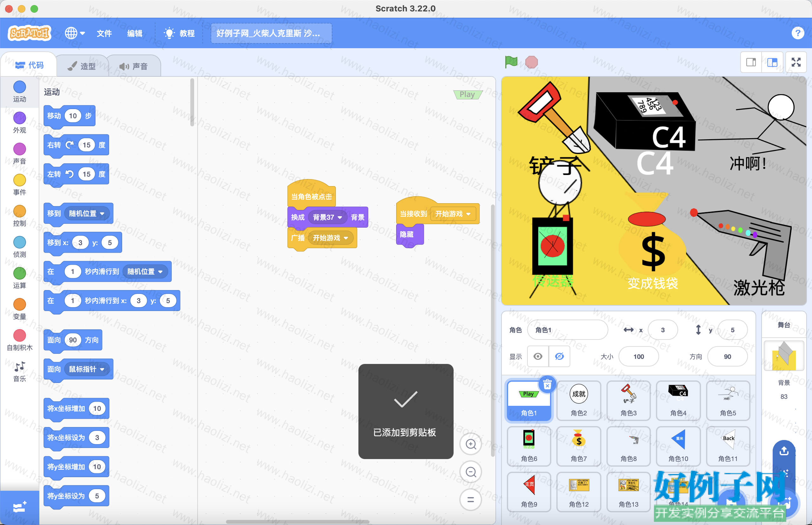The width and height of the screenshot is (812, 525).
Task: Select the 角色7 money bag sprite
Action: point(579,445)
